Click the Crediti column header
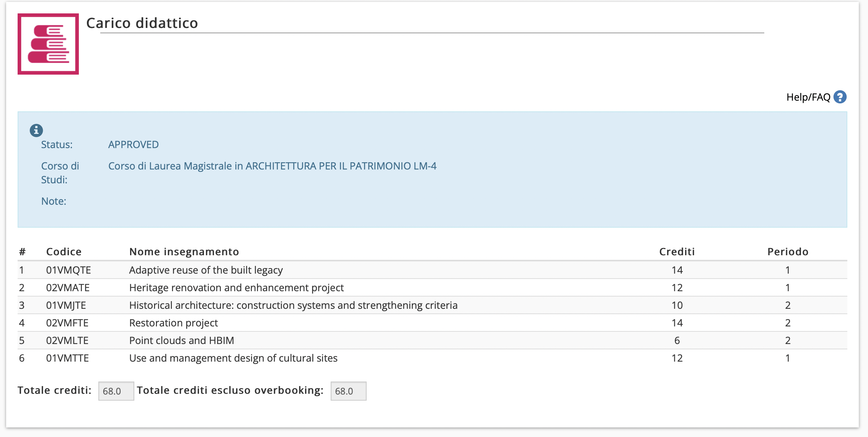This screenshot has width=868, height=437. point(677,252)
